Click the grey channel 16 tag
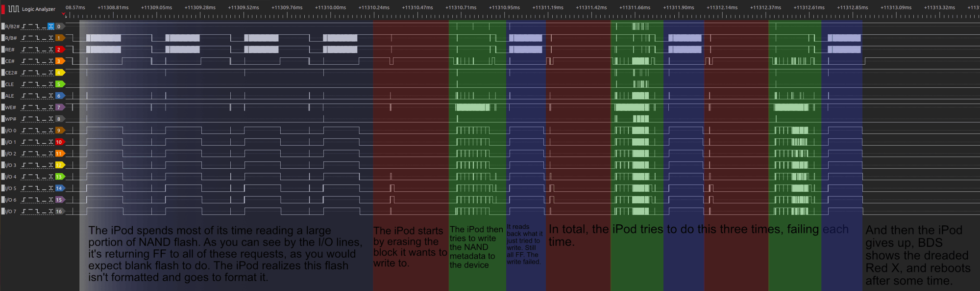 coord(60,211)
